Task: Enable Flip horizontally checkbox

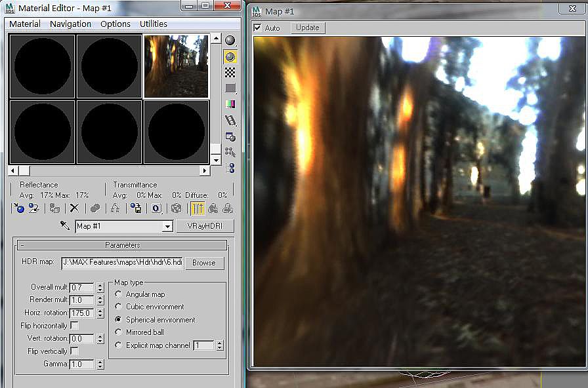Action: (x=74, y=326)
